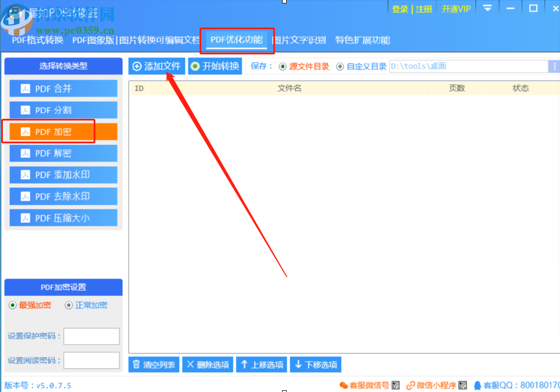Open PDF 去除水印 watermark removal
Image resolution: width=560 pixels, height=392 pixels.
pyautogui.click(x=63, y=196)
